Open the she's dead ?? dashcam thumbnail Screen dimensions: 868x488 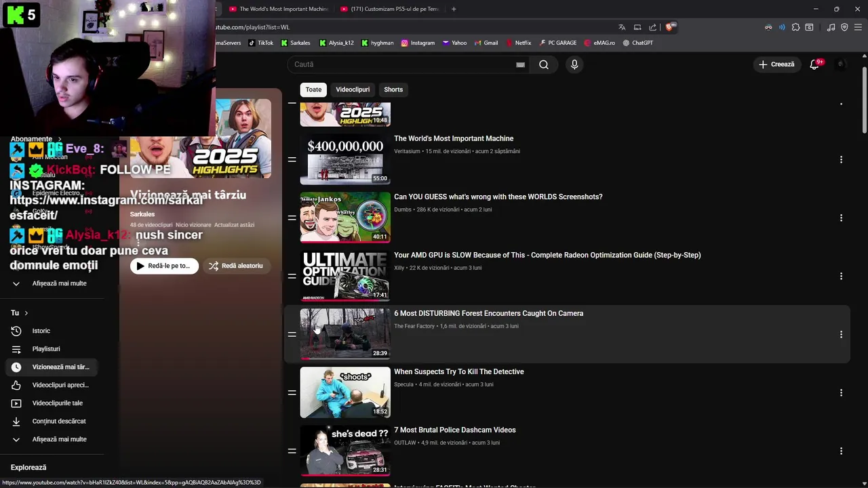point(345,451)
